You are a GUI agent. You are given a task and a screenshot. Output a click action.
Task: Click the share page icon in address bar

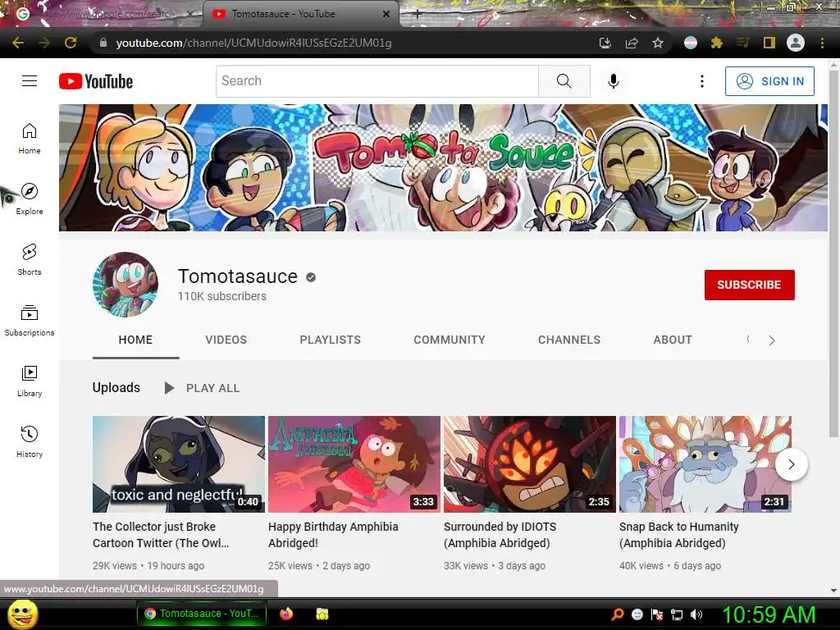(x=632, y=43)
